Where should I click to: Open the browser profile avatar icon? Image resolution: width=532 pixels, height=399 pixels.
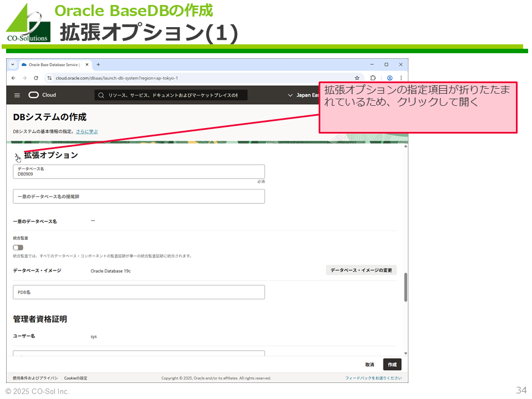pos(390,78)
